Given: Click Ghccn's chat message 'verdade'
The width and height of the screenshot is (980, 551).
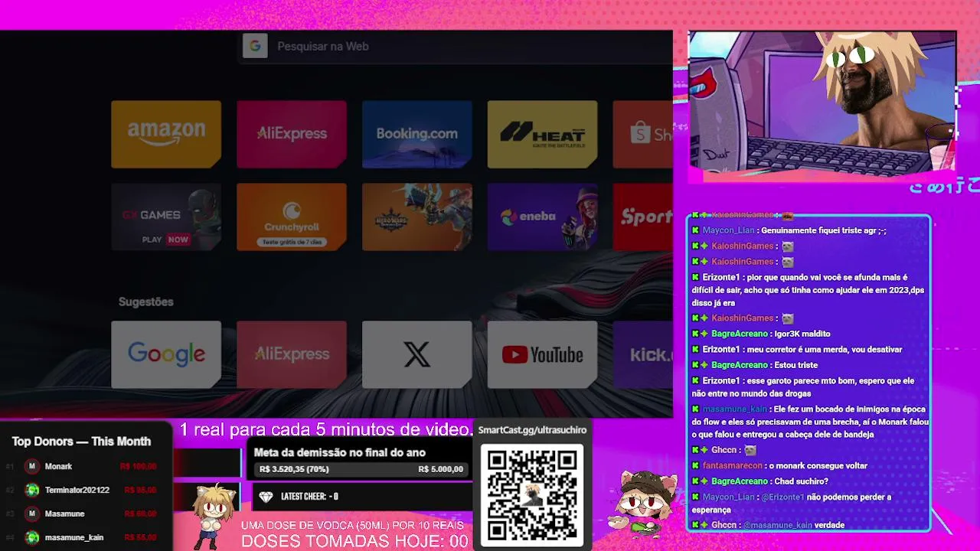Looking at the screenshot, I should tap(830, 525).
